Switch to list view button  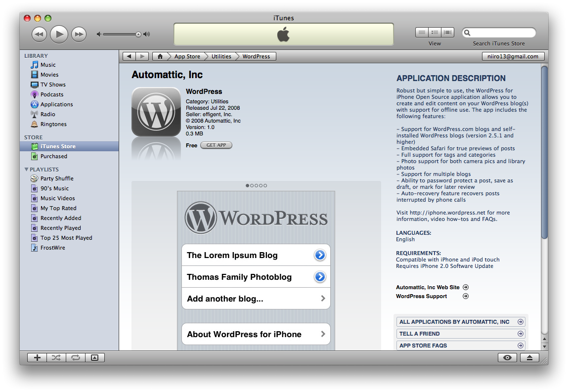pyautogui.click(x=422, y=33)
